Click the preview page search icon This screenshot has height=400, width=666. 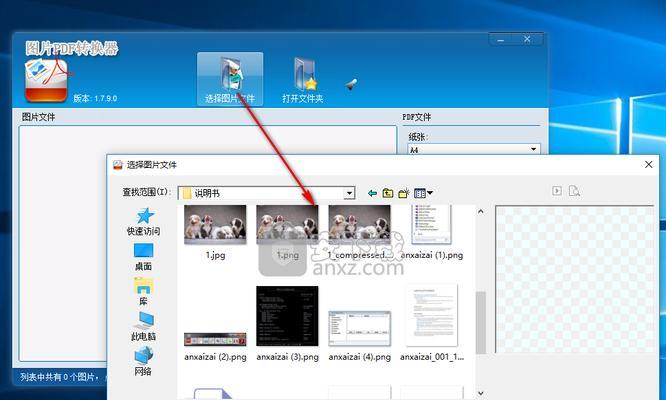click(574, 191)
